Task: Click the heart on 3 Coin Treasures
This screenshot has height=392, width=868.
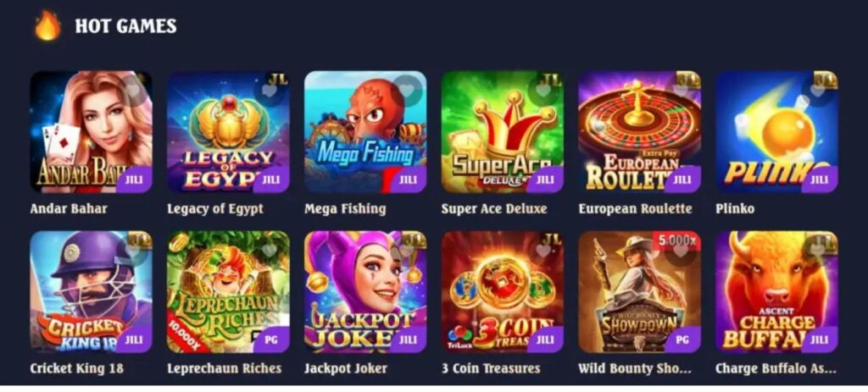Action: pos(543,250)
